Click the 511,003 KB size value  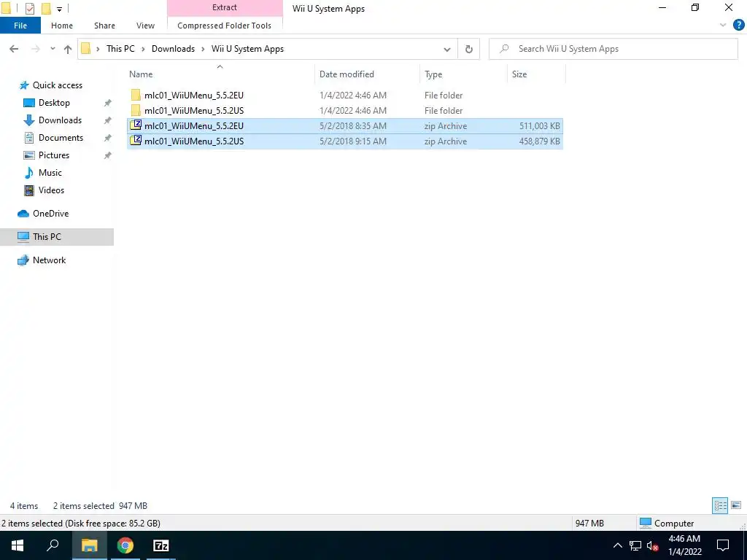(540, 126)
